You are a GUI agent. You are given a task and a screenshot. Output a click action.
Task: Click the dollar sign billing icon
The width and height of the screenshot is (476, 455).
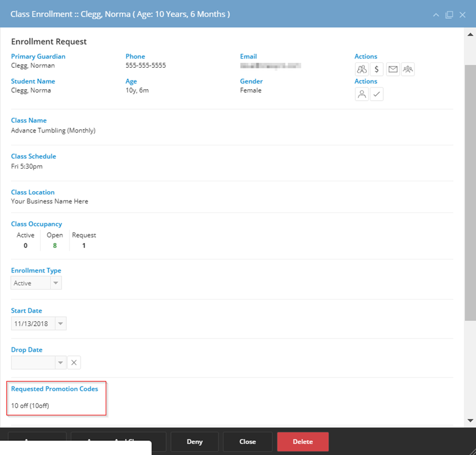click(x=377, y=69)
